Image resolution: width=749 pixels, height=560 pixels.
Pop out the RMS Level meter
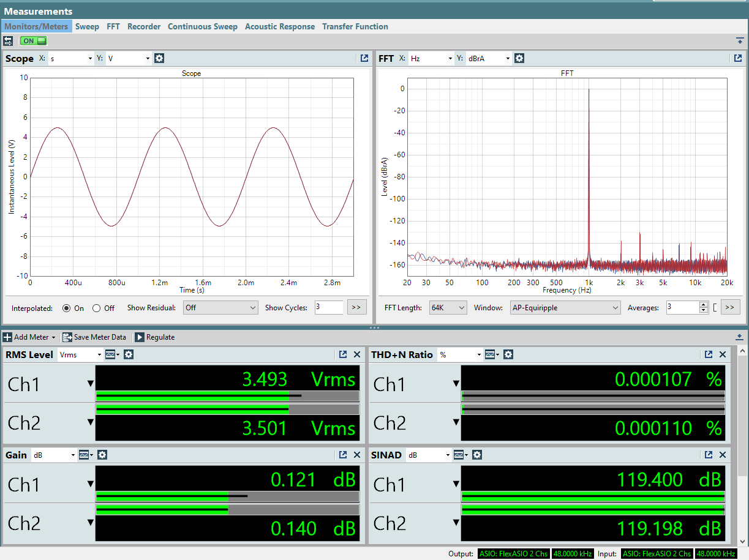point(344,354)
